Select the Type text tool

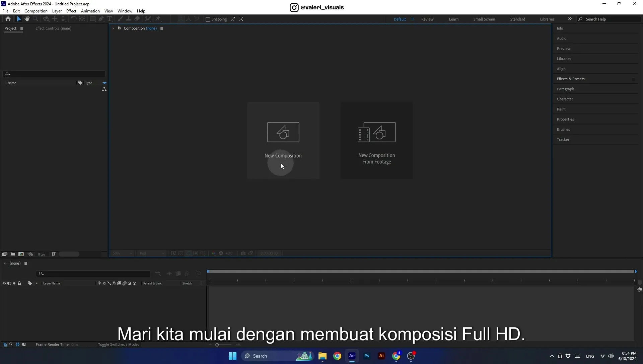[110, 19]
